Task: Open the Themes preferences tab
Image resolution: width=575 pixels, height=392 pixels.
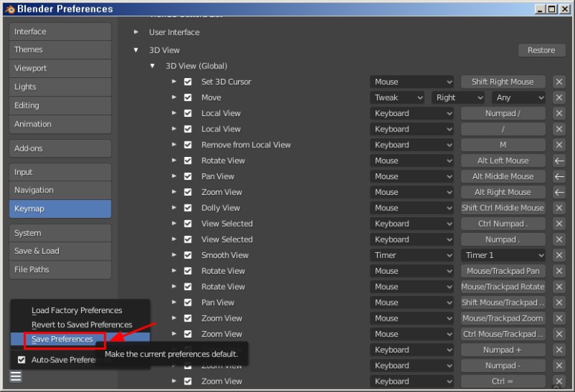Action: point(60,50)
